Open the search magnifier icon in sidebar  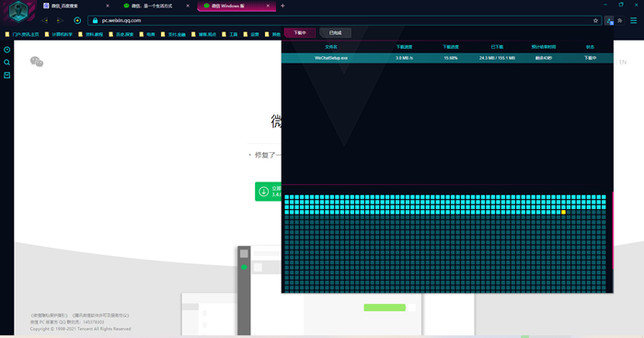(7, 63)
